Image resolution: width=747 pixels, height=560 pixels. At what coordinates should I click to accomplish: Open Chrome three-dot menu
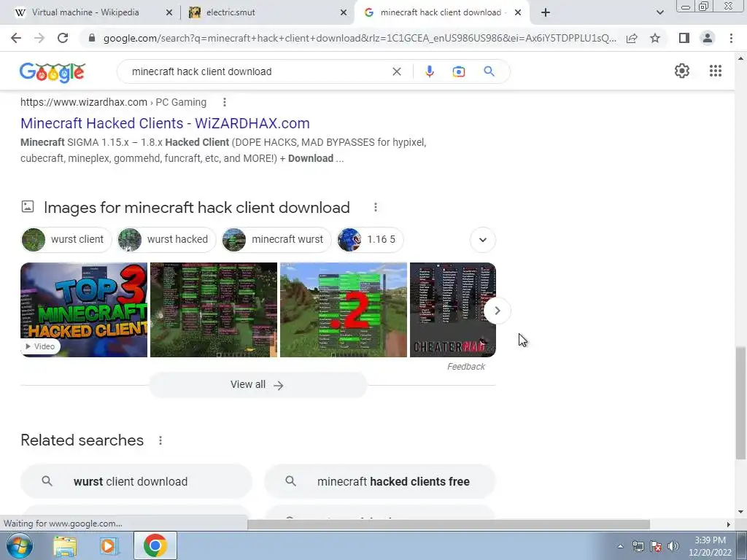tap(731, 38)
